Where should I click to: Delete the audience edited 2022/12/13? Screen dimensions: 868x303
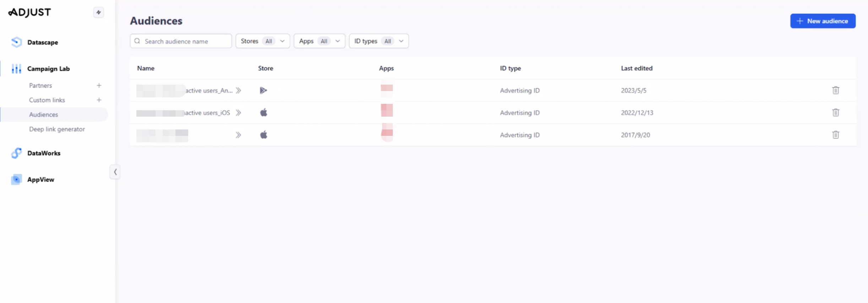(835, 113)
